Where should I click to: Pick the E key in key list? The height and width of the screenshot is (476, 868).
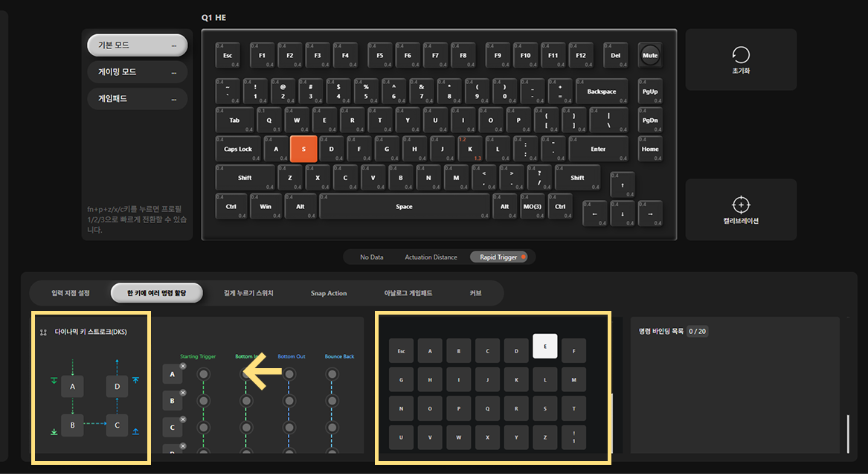[545, 347]
